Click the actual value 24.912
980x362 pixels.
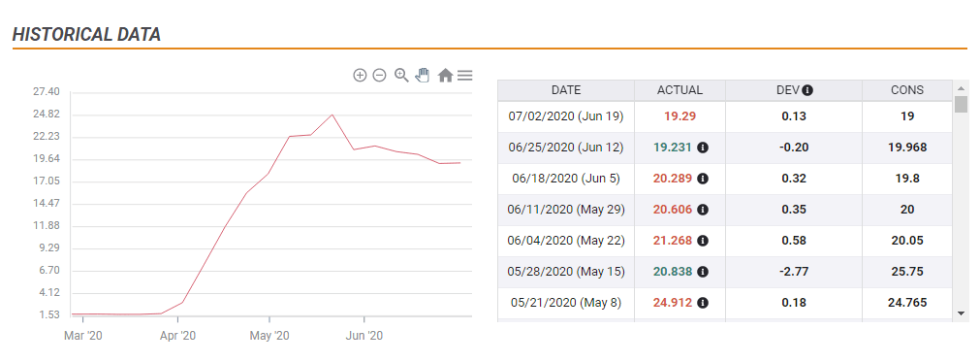673,303
